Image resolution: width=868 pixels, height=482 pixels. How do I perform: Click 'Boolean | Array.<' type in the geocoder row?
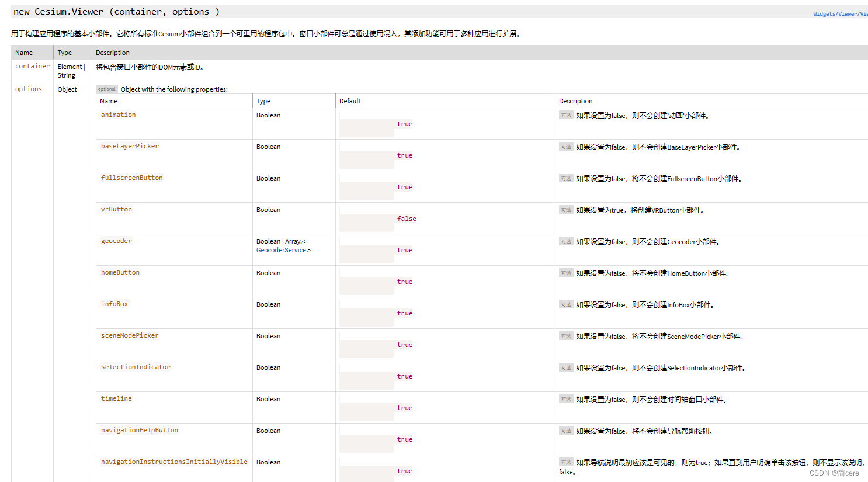(281, 241)
